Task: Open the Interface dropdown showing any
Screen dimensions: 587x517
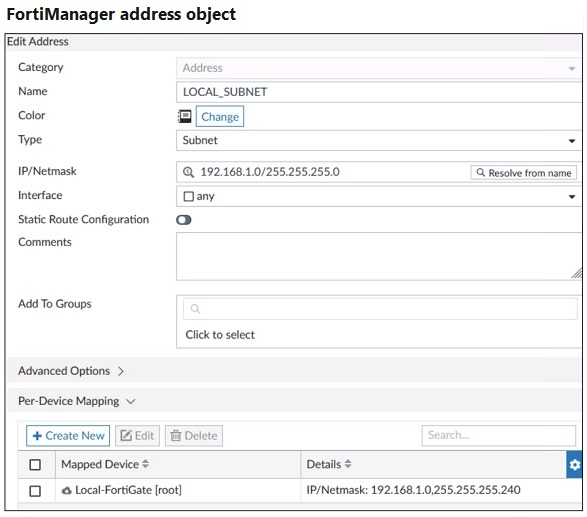Action: 378,196
